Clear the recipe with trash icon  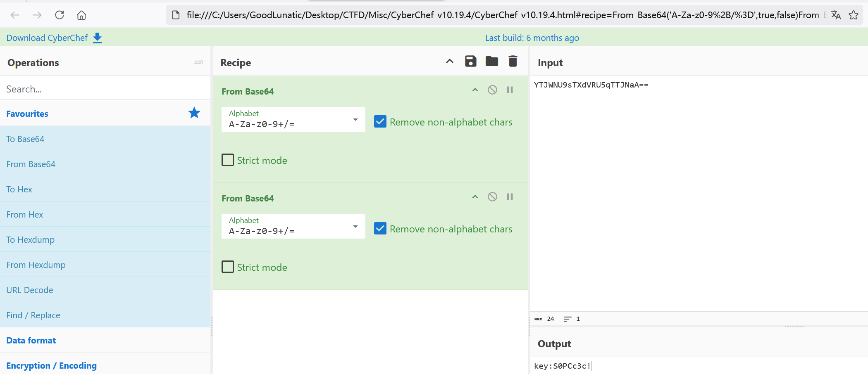point(513,62)
